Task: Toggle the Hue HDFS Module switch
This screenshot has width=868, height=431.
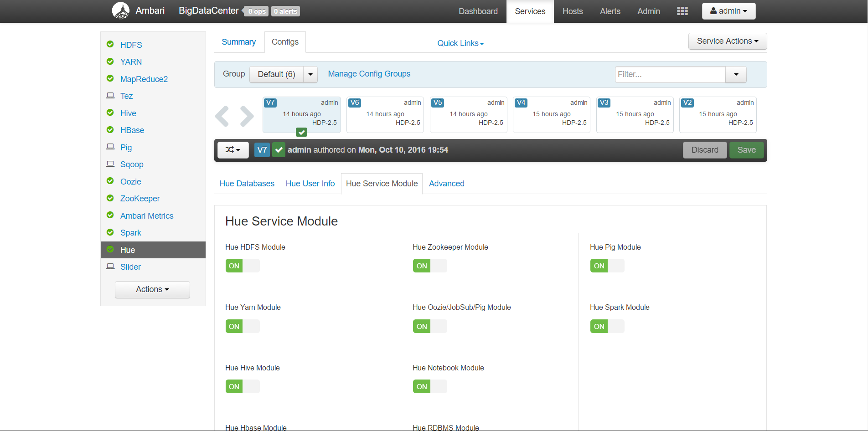Action: 243,266
